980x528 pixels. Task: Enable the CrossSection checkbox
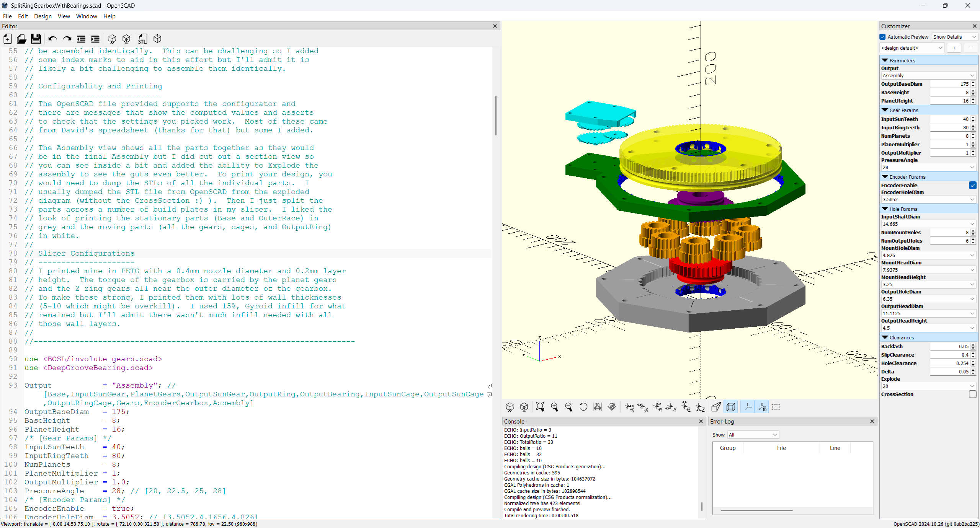click(x=972, y=394)
